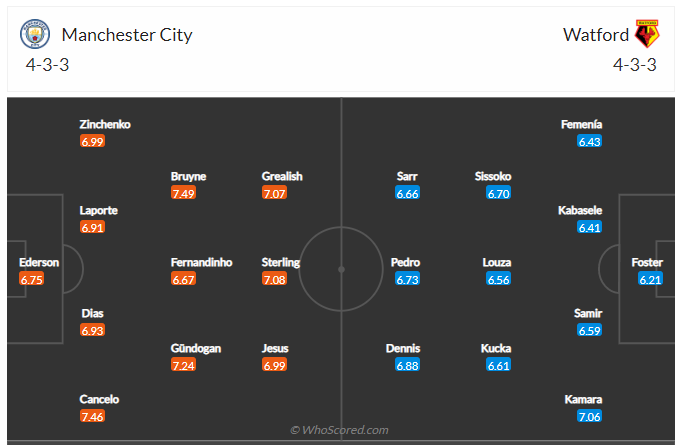Select Bruyne's 7.49 rating badge
679x445 pixels.
pyautogui.click(x=182, y=193)
